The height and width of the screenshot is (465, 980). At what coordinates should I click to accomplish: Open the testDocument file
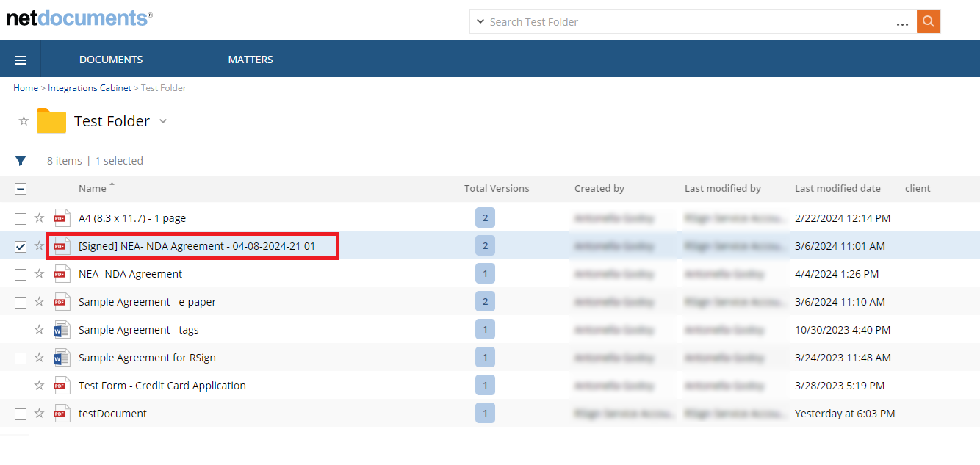point(112,414)
